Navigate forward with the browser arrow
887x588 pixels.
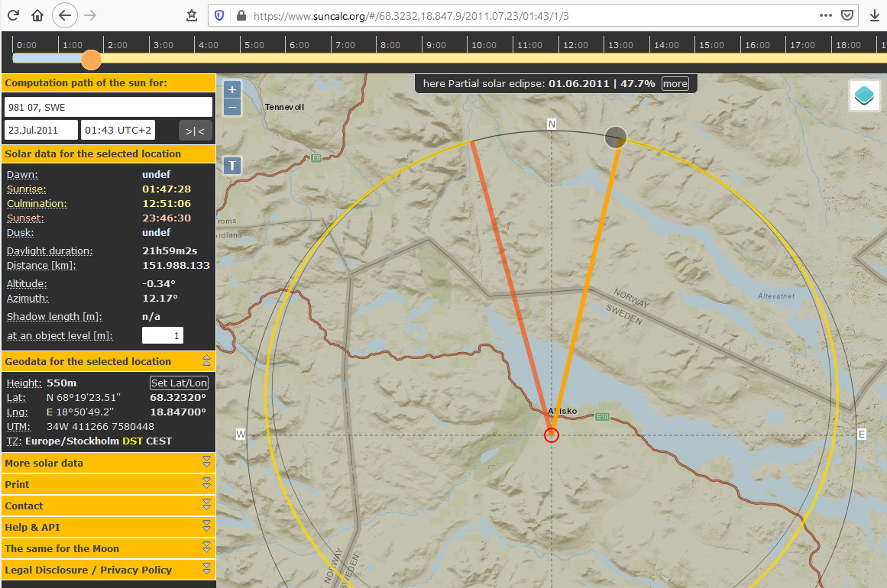pyautogui.click(x=90, y=15)
